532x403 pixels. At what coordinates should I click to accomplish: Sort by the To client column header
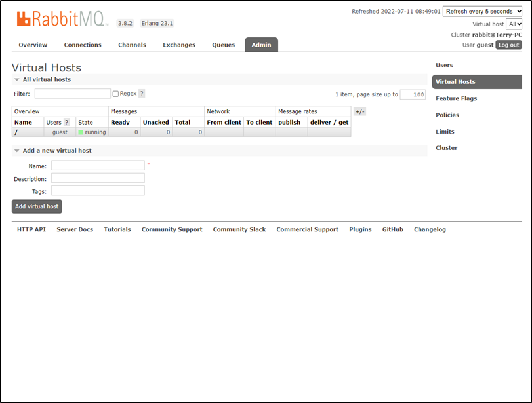tap(259, 123)
